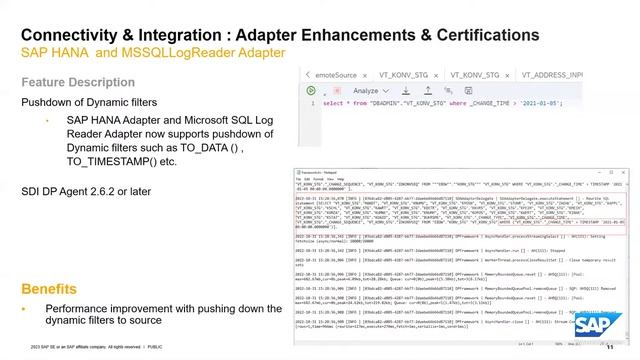Open the Help menu in Notepad
The image size is (640, 360).
(x=341, y=179)
